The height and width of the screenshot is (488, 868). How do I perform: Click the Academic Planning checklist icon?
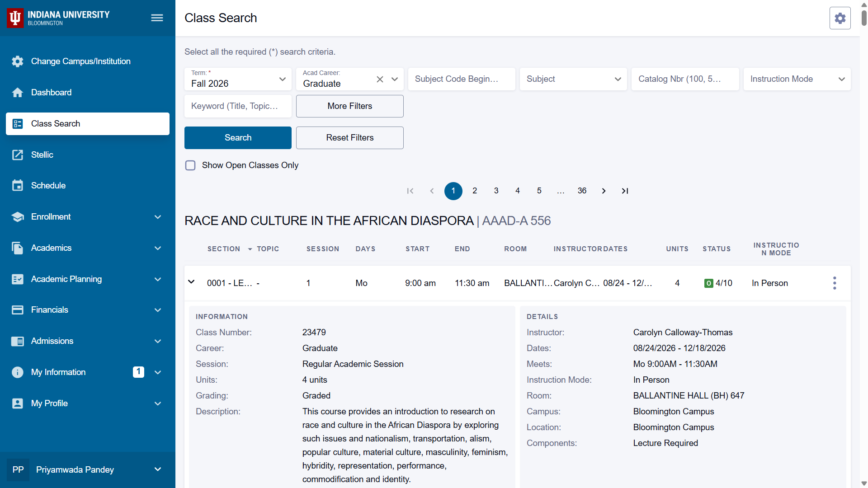(x=18, y=279)
